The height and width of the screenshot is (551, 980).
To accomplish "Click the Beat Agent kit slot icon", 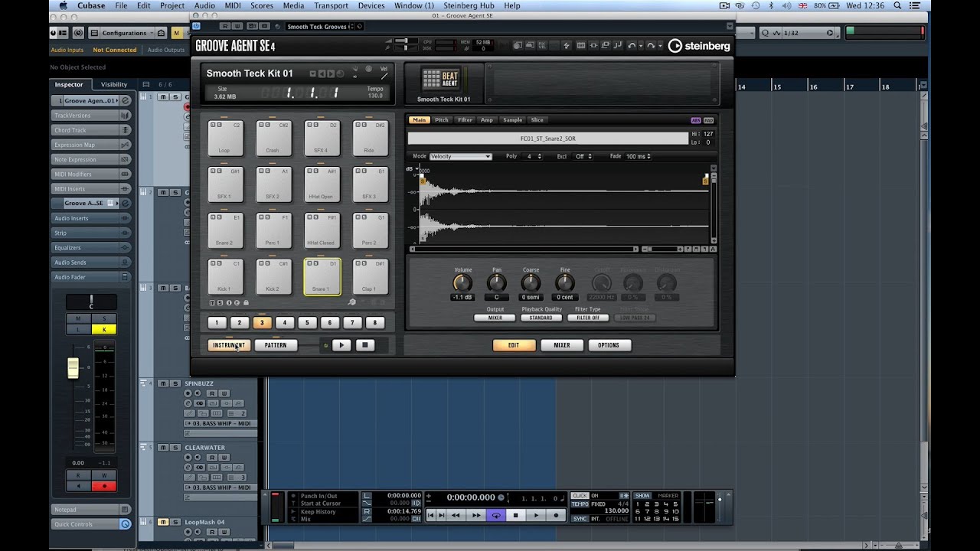I will tap(441, 79).
